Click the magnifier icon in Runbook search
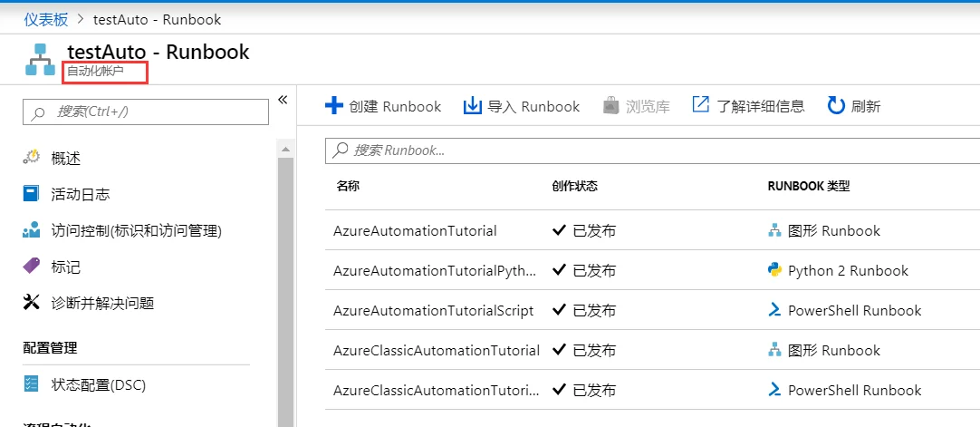Image resolution: width=980 pixels, height=427 pixels. [x=341, y=150]
